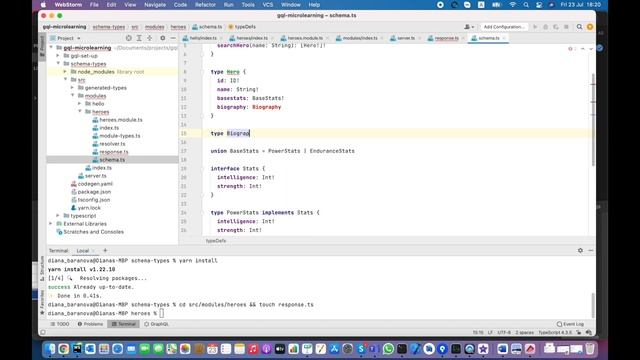Open the TODO tool window

pos(60,324)
